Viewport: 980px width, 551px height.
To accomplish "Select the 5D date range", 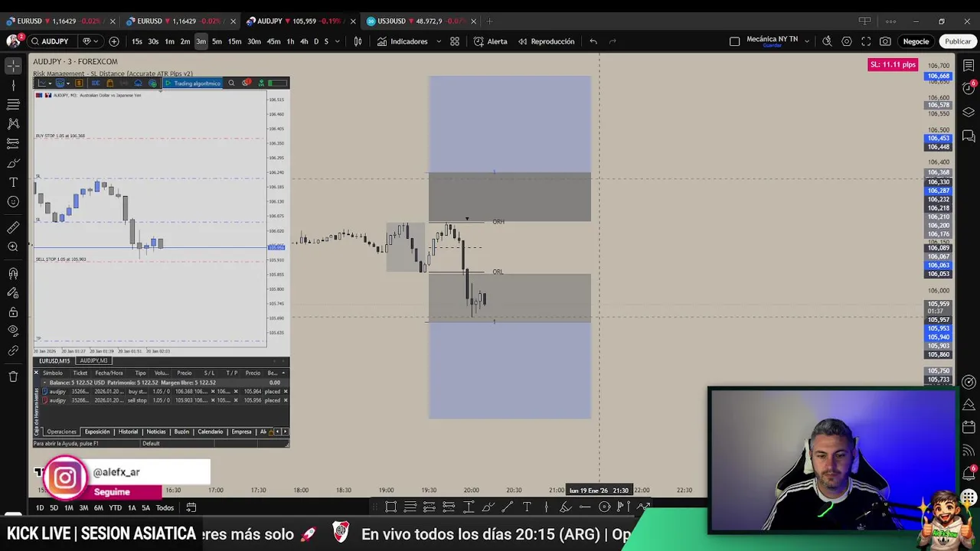I will [x=54, y=507].
